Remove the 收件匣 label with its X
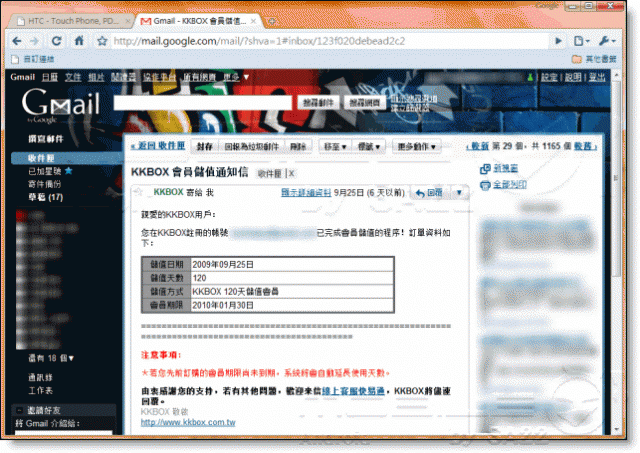This screenshot has height=453, width=640. (x=291, y=174)
